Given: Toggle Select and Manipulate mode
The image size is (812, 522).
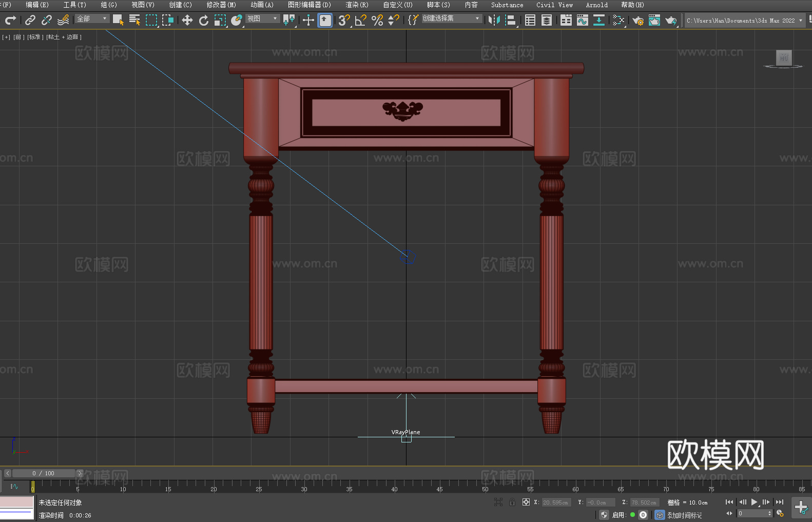Looking at the screenshot, I should click(308, 20).
